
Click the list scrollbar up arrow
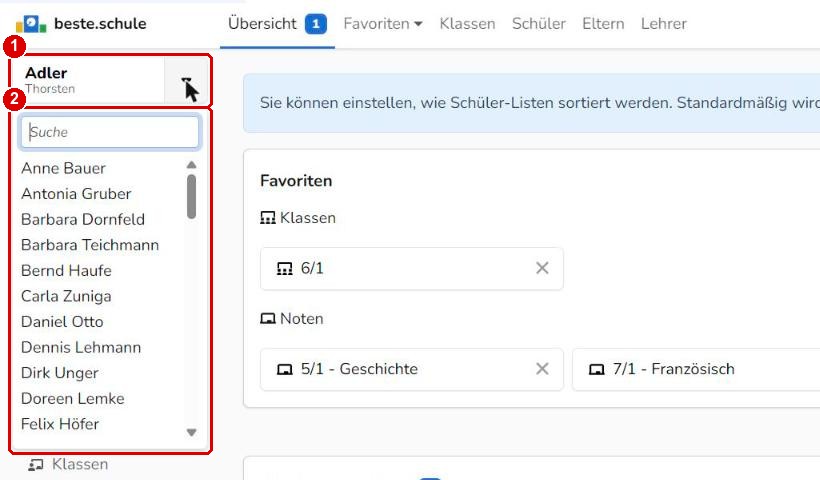point(191,165)
